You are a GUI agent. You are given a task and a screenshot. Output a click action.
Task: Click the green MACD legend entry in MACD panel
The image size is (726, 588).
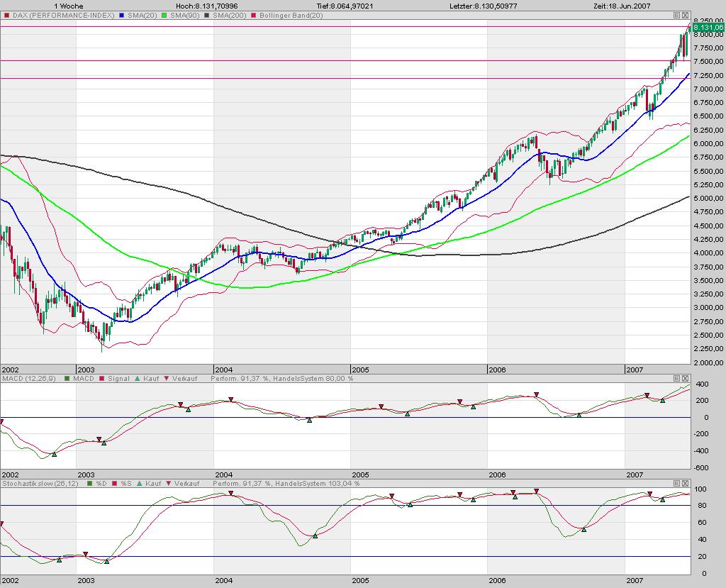79,379
